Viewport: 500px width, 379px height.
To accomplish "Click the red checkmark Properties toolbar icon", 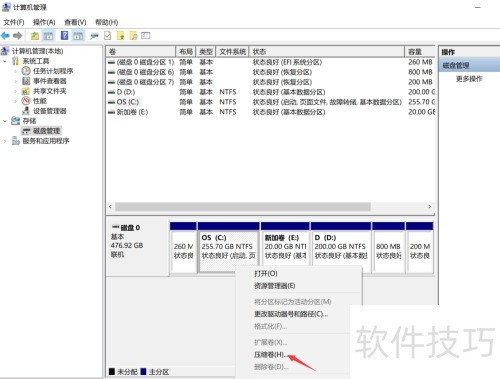I will click(x=107, y=35).
